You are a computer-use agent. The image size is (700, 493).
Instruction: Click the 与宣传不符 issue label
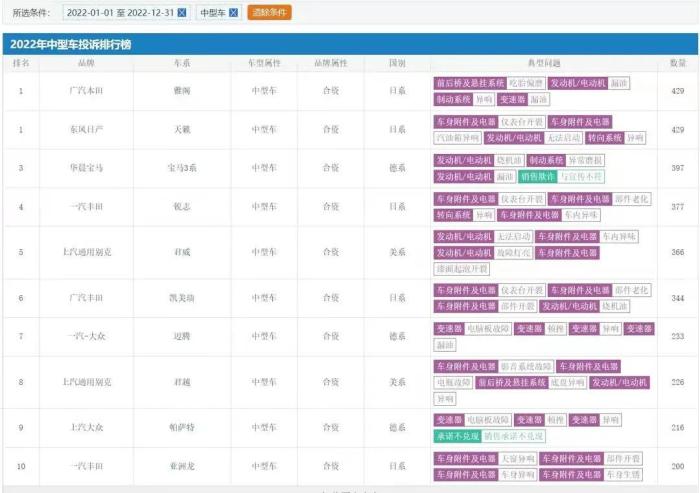click(580, 177)
